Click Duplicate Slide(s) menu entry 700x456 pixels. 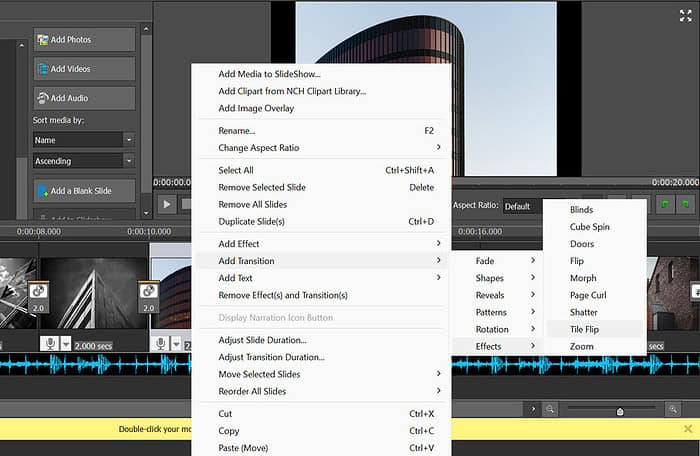(320, 221)
